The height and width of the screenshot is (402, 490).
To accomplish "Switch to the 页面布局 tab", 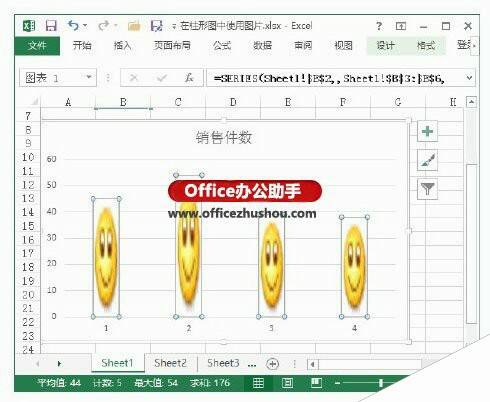I will click(172, 45).
